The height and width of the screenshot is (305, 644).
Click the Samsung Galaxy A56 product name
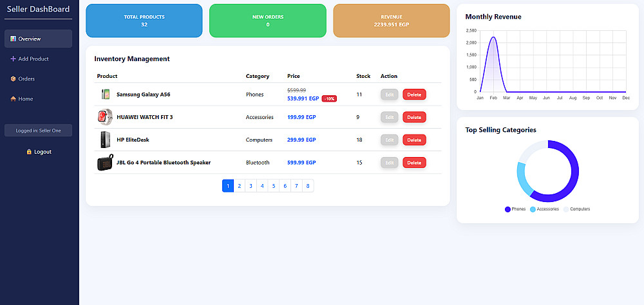[144, 95]
